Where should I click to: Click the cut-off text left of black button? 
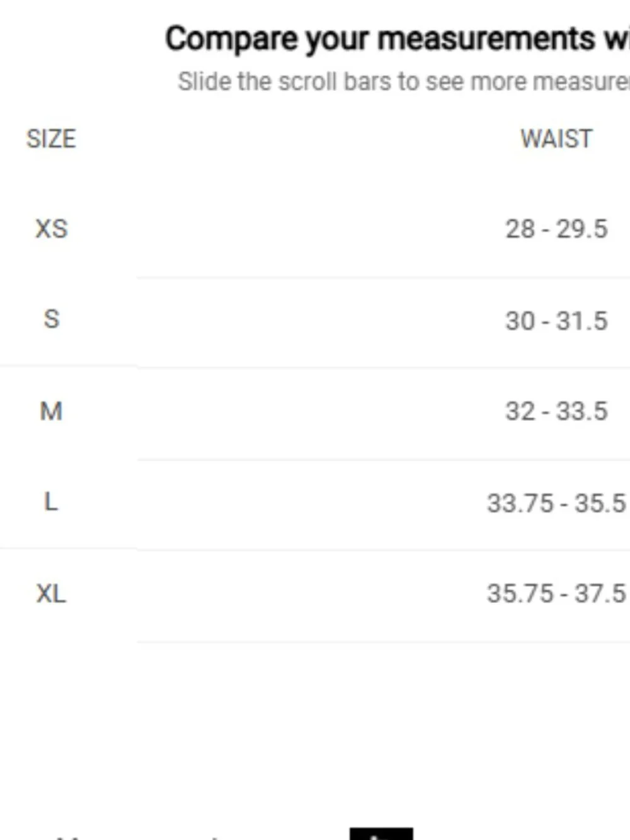tap(139, 837)
